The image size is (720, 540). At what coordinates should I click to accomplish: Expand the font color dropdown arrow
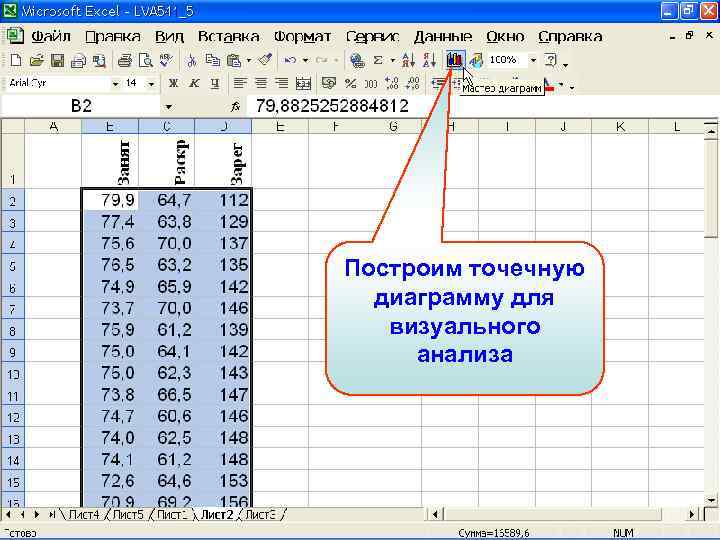click(x=561, y=84)
